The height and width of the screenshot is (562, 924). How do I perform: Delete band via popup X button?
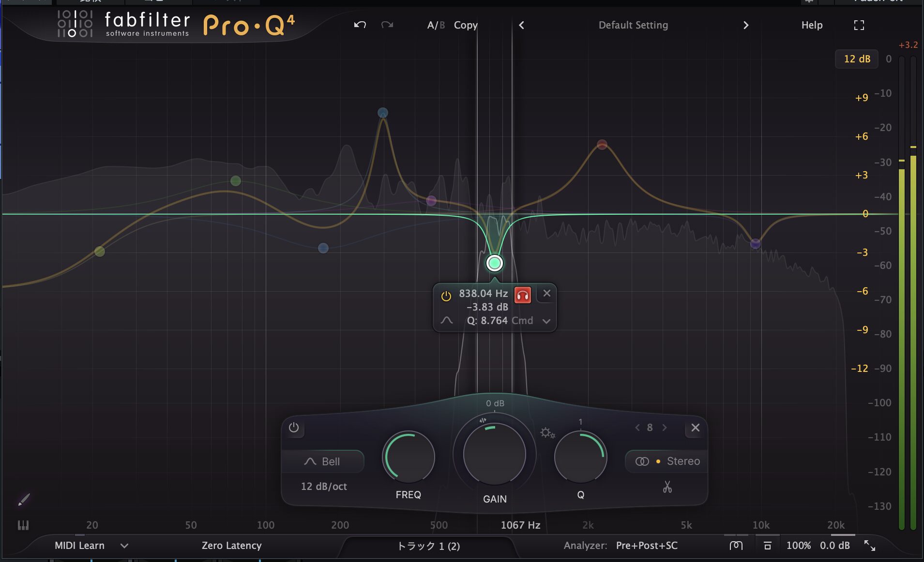click(547, 293)
